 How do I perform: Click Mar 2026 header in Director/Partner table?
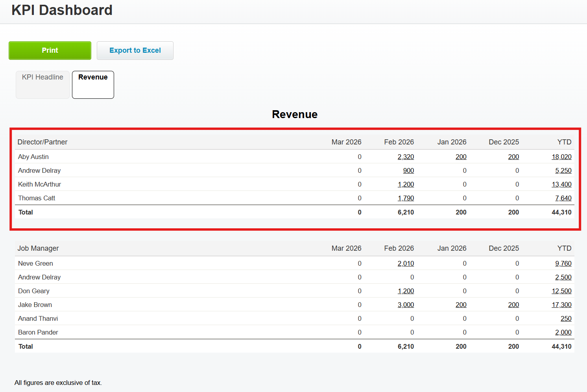coord(346,142)
